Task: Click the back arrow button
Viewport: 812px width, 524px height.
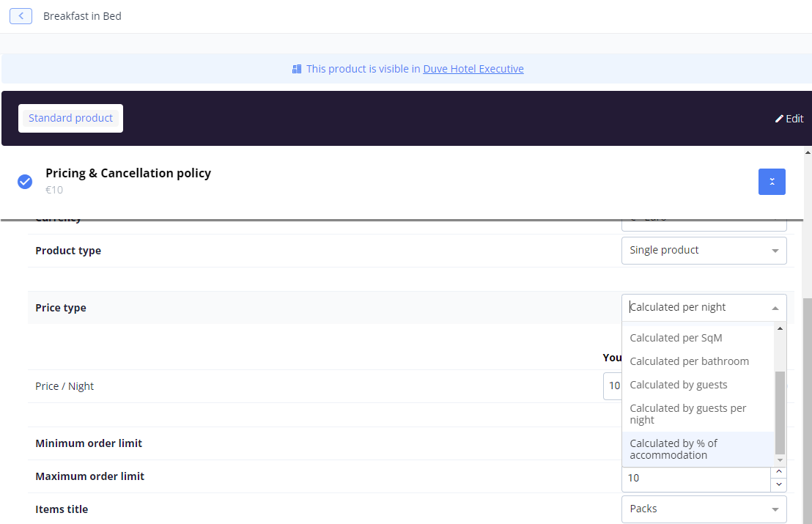Action: pyautogui.click(x=21, y=16)
